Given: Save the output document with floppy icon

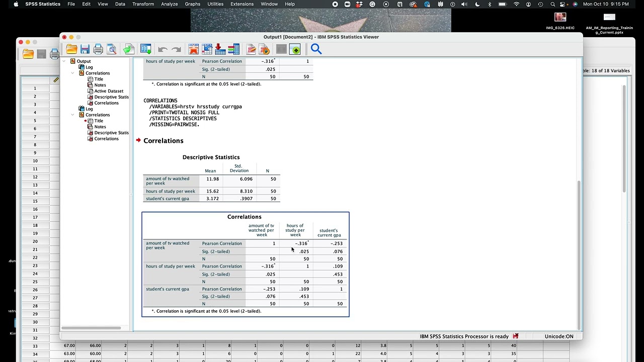Looking at the screenshot, I should [x=85, y=49].
